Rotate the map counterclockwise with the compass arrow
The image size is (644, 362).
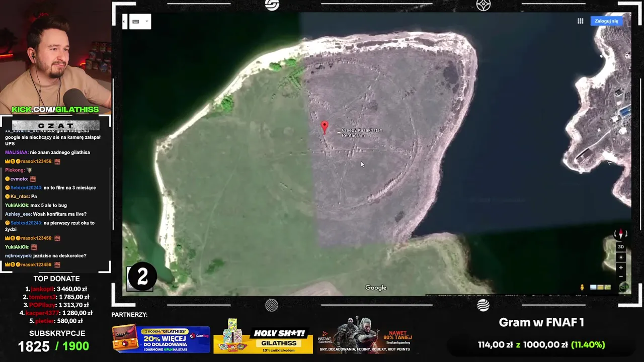(x=615, y=234)
